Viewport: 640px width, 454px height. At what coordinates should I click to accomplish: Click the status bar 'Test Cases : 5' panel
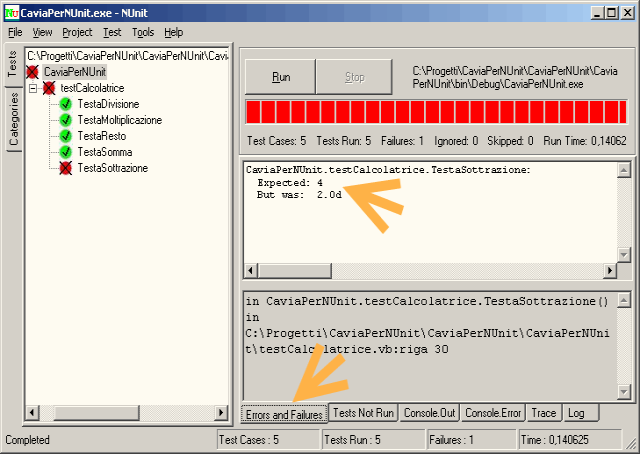pyautogui.click(x=268, y=440)
